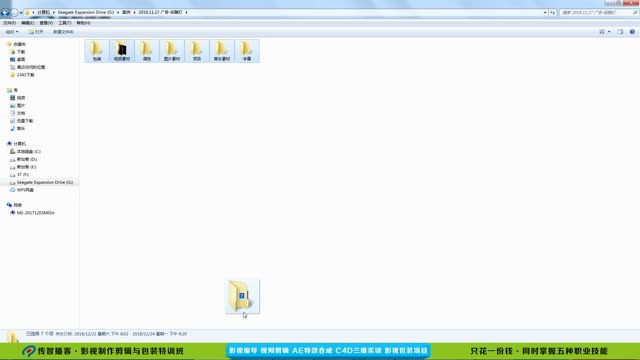Open the recent pages arrow beside forward button
Image resolution: width=640 pixels, height=360 pixels.
[x=21, y=13]
